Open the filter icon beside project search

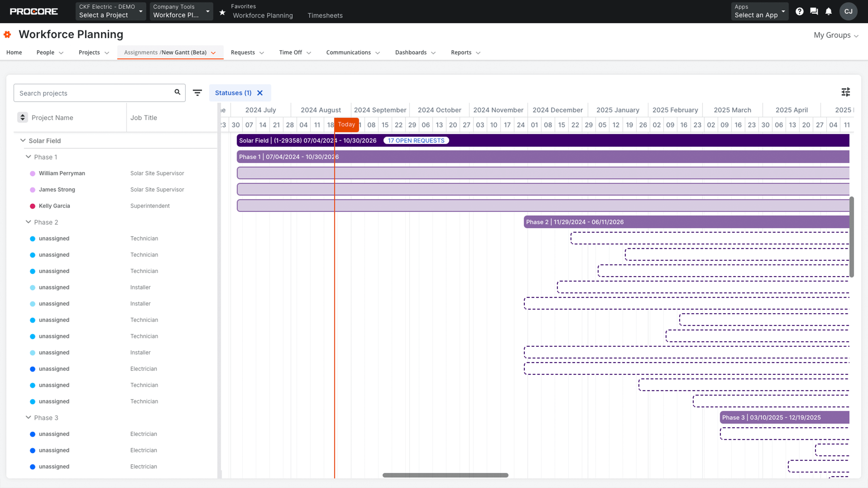(197, 93)
